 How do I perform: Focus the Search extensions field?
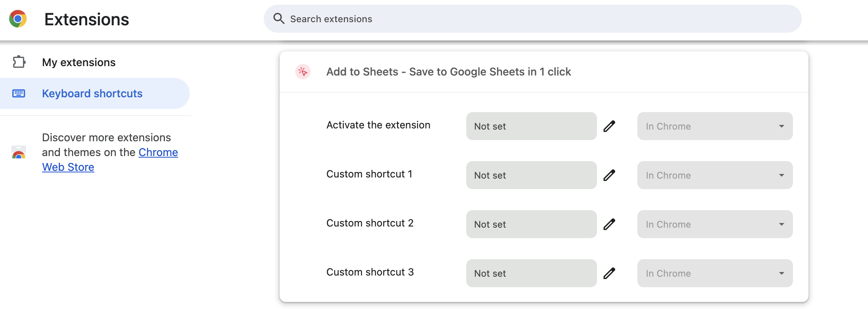point(537,19)
